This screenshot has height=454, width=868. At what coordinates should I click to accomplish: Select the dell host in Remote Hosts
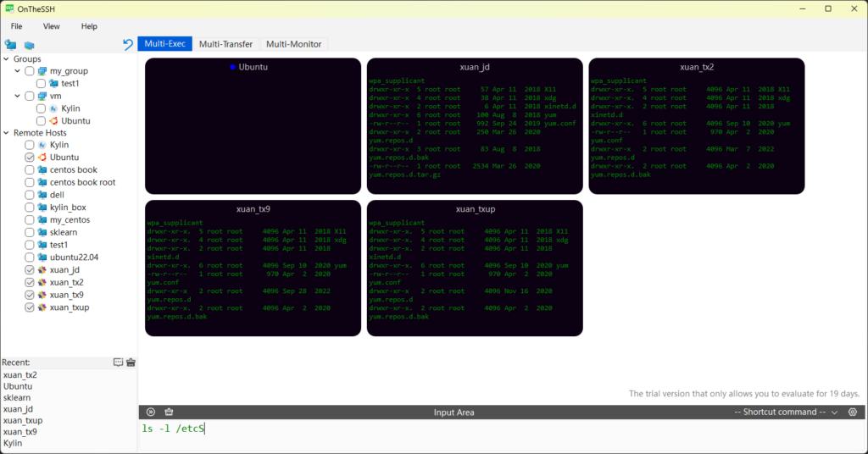57,195
